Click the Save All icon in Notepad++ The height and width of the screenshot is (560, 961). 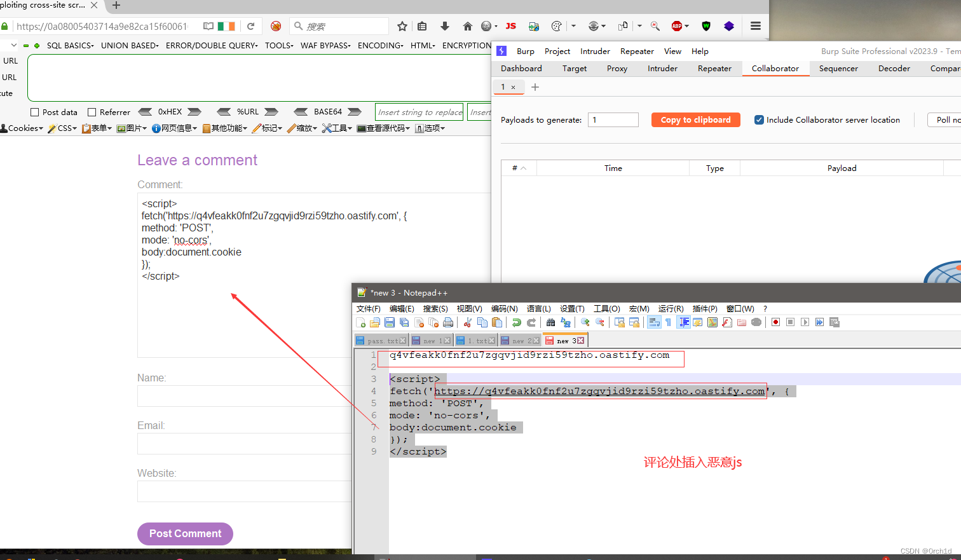[x=404, y=322]
